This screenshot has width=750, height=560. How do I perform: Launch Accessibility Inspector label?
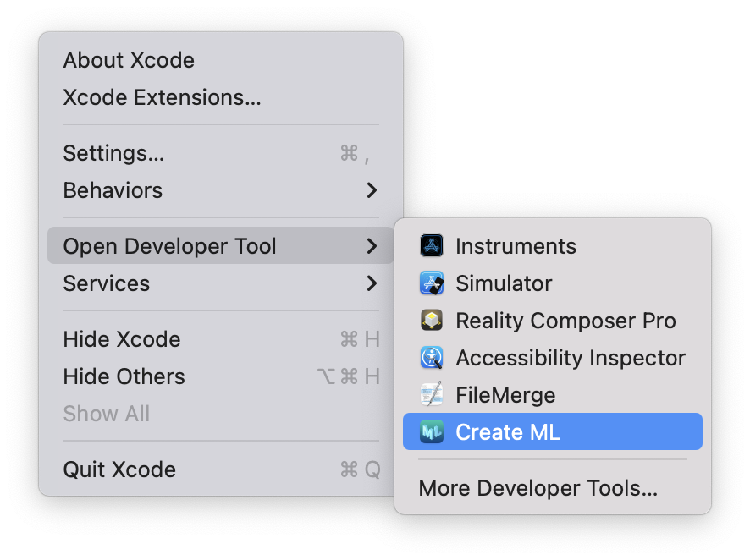point(571,358)
